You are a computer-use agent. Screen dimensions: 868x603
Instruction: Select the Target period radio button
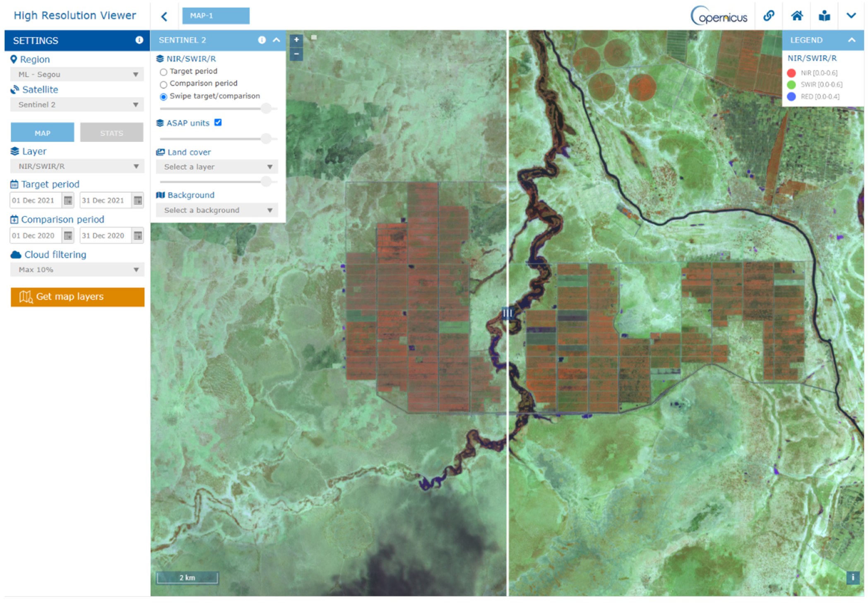tap(164, 72)
